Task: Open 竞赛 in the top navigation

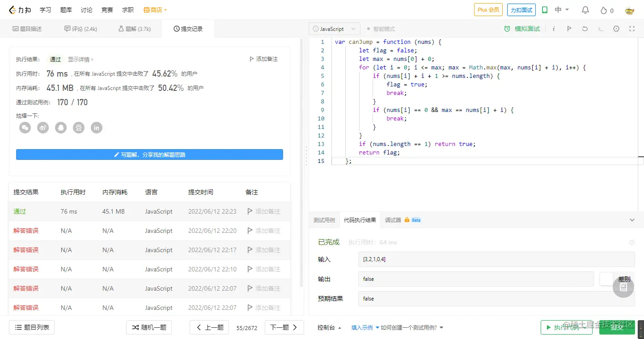Action: point(107,10)
